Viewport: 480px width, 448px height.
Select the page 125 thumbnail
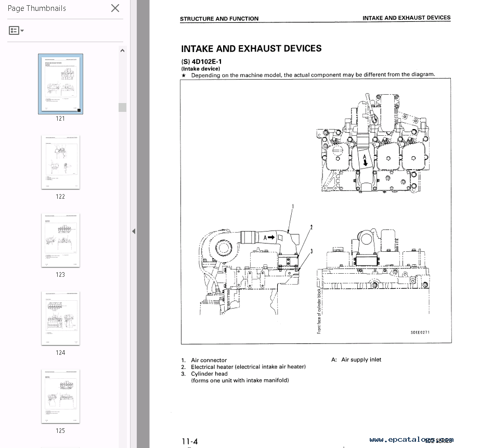tap(60, 396)
